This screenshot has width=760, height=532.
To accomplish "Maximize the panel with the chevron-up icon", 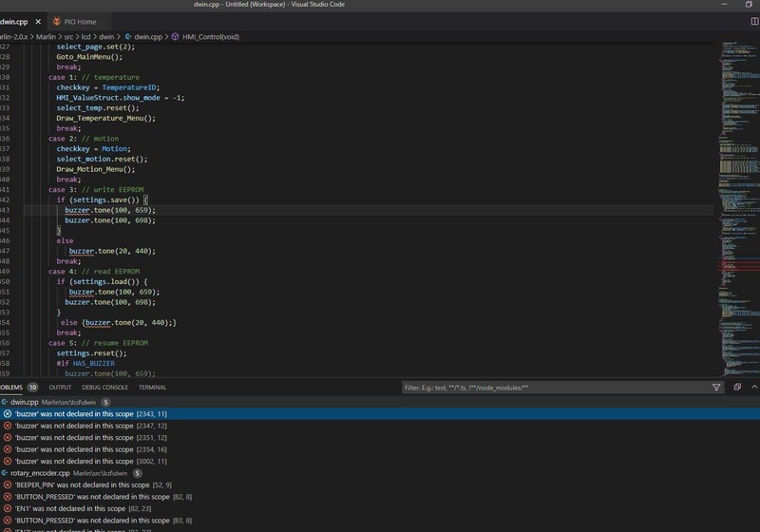I will point(755,388).
